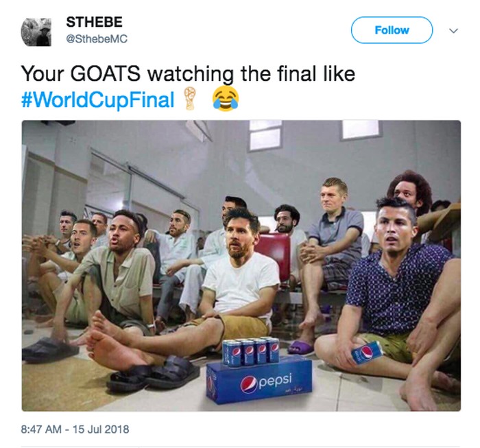Open the #WorldCupFinal hashtag
The height and width of the screenshot is (448, 480).
pos(97,100)
